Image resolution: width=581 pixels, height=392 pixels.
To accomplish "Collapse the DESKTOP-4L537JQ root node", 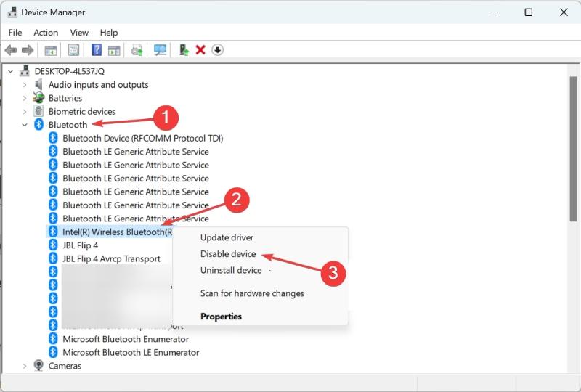I will click(x=10, y=71).
